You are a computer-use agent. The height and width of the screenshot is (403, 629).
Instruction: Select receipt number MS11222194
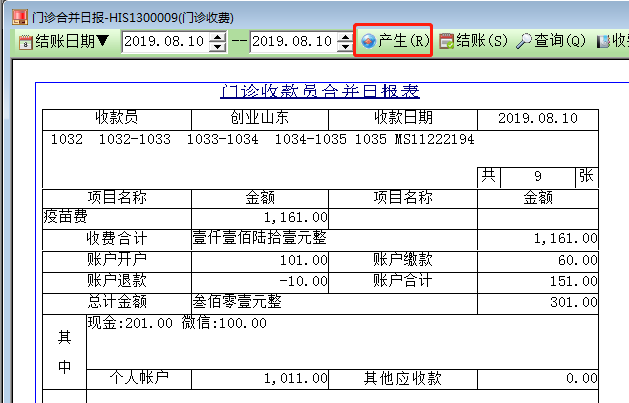pos(434,139)
